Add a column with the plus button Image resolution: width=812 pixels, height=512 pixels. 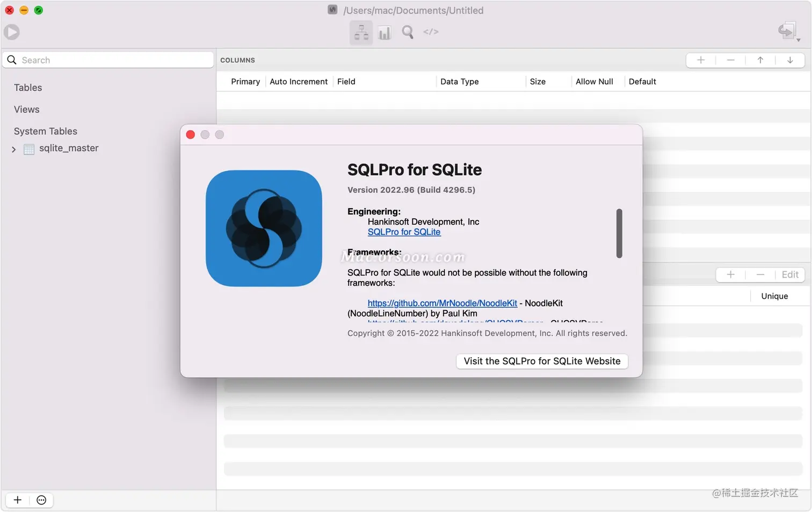[701, 60]
